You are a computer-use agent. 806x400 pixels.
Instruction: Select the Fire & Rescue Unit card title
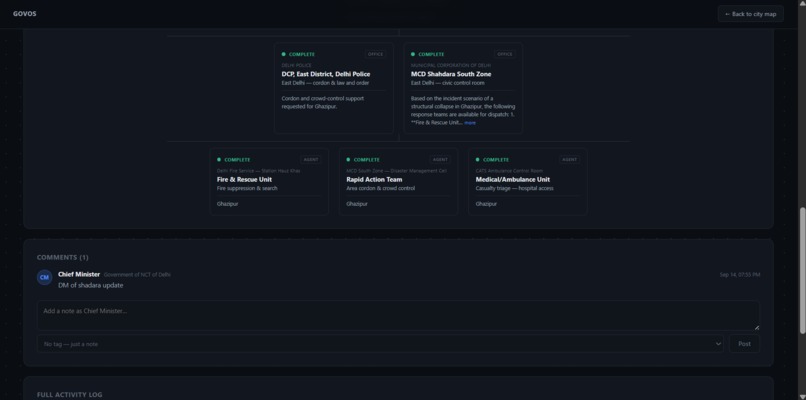coord(244,179)
